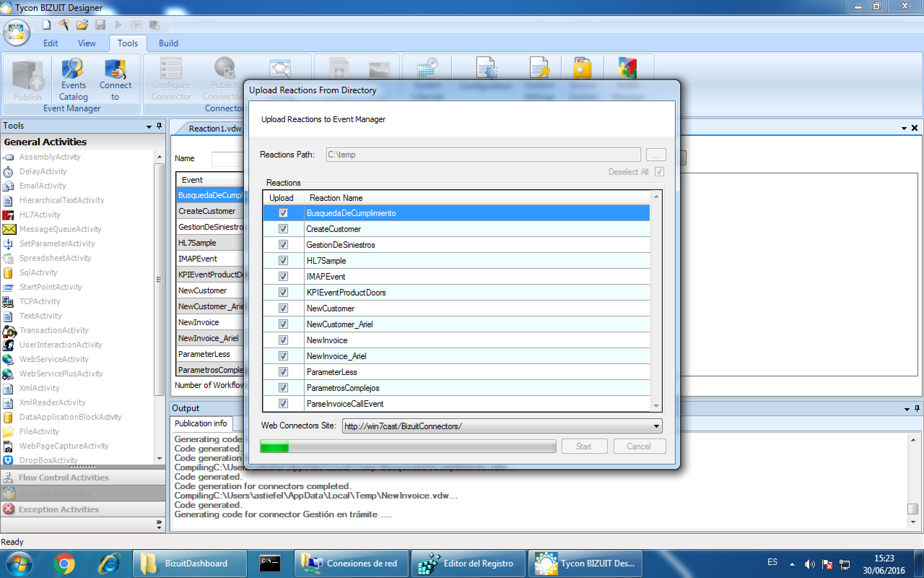Viewport: 924px width, 578px height.
Task: Click Cancel in the upload dialog
Action: pos(639,446)
